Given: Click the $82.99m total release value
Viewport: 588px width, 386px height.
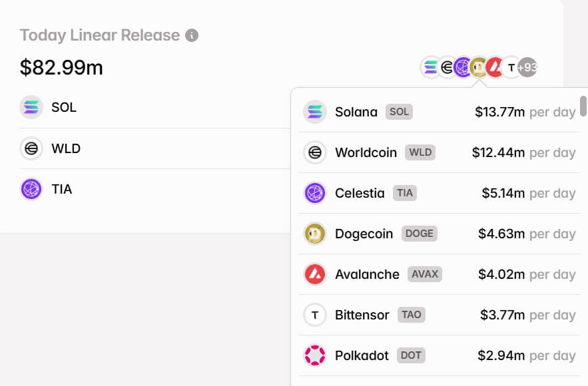Looking at the screenshot, I should coord(61,67).
